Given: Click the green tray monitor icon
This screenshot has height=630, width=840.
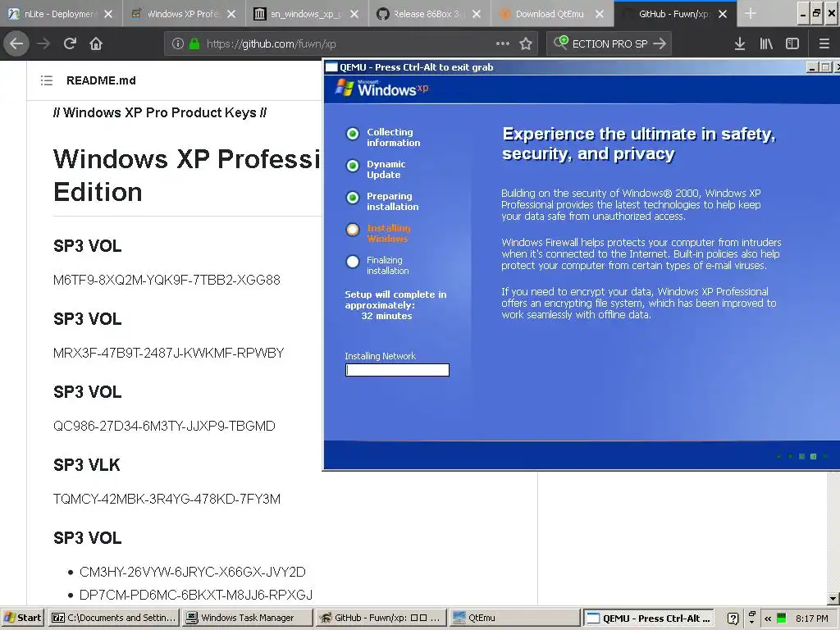Looking at the screenshot, I should point(781,618).
